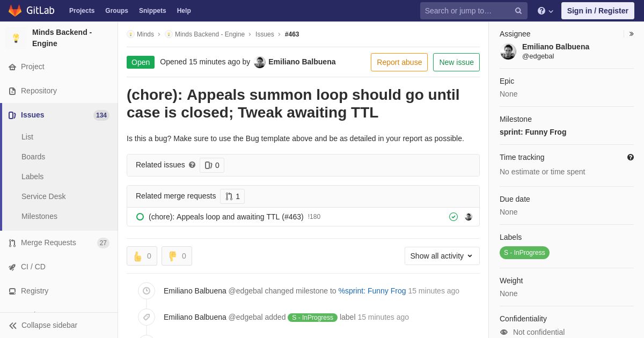The width and height of the screenshot is (644, 338).
Task: Click the Report abuse button
Action: [x=399, y=62]
